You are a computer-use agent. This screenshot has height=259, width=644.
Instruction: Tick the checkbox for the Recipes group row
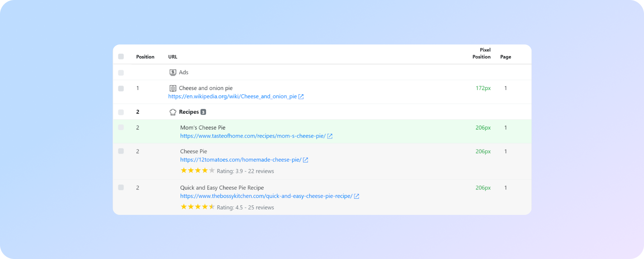121,112
